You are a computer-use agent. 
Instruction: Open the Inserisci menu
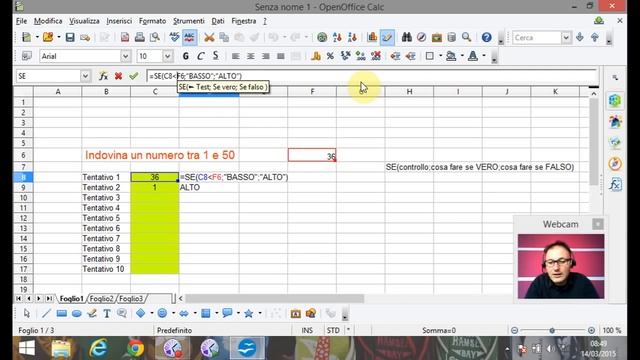pos(119,21)
